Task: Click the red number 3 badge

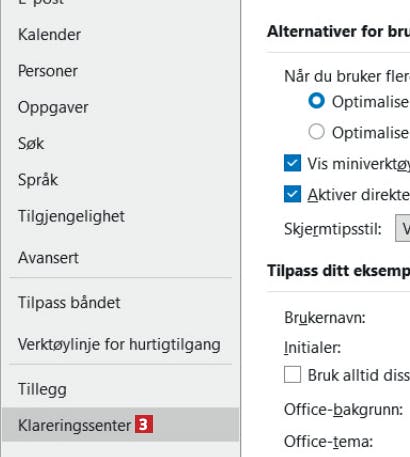Action: point(144,424)
